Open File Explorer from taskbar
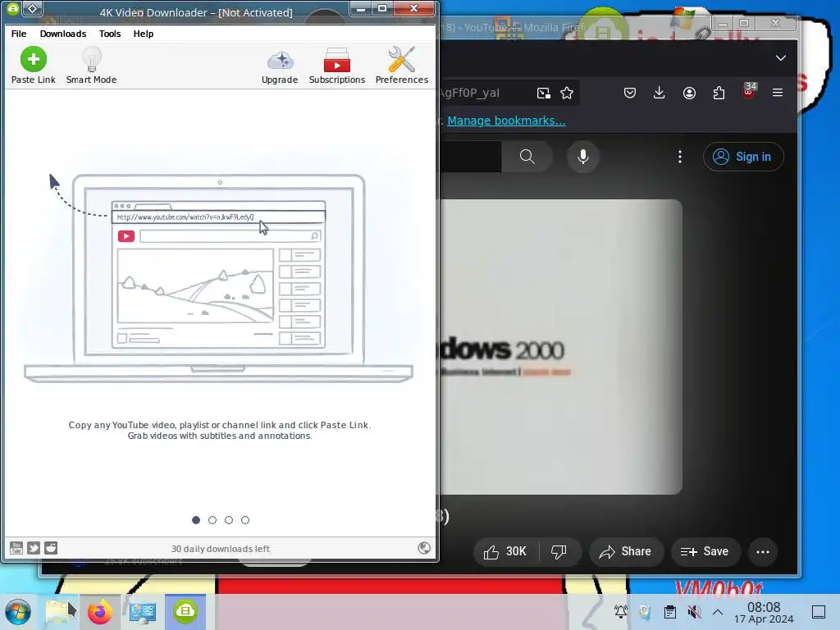Screen dimensions: 840x630 click(58, 612)
